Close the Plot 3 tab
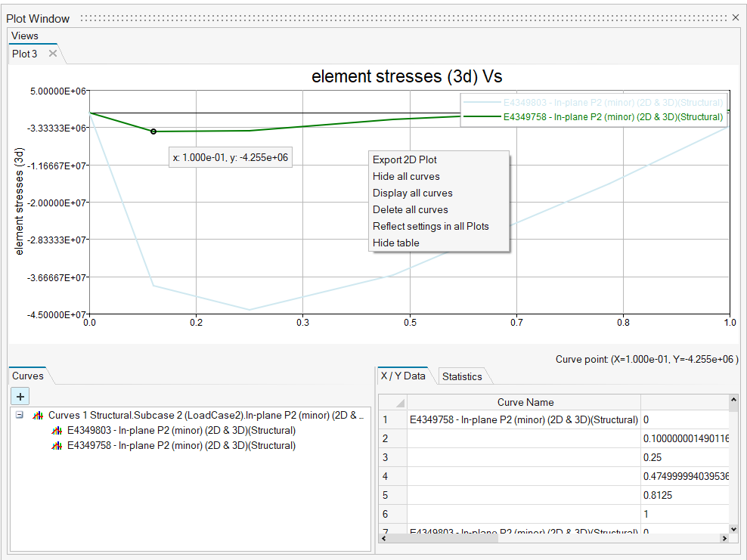 point(53,54)
